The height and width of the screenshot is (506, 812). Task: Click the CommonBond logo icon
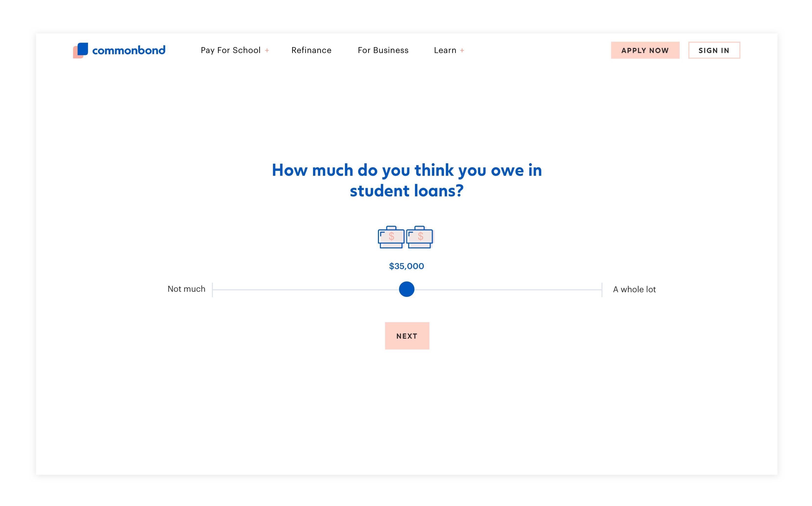coord(80,50)
